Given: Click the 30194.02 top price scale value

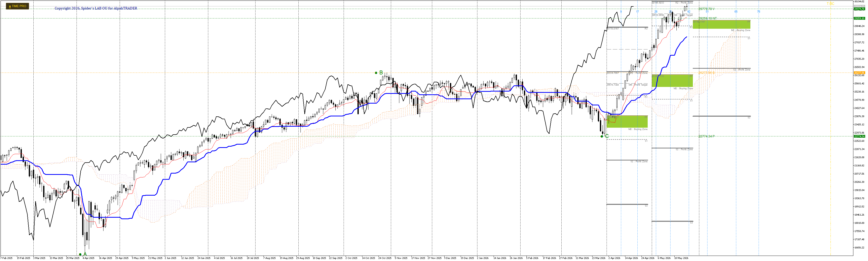Looking at the screenshot, I should tap(860, 2).
